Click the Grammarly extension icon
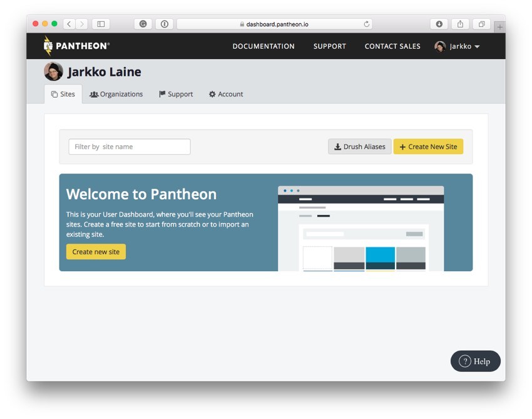The height and width of the screenshot is (419, 532). (x=143, y=24)
